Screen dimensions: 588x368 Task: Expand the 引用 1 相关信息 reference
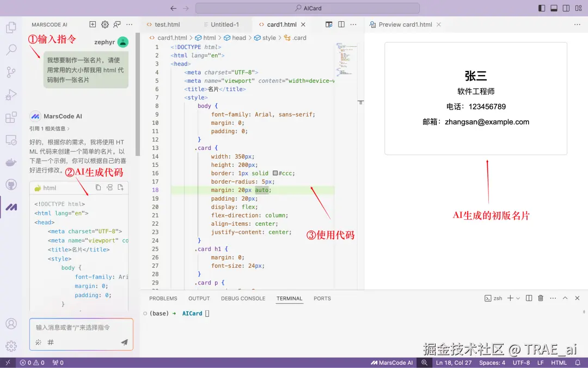click(x=50, y=129)
